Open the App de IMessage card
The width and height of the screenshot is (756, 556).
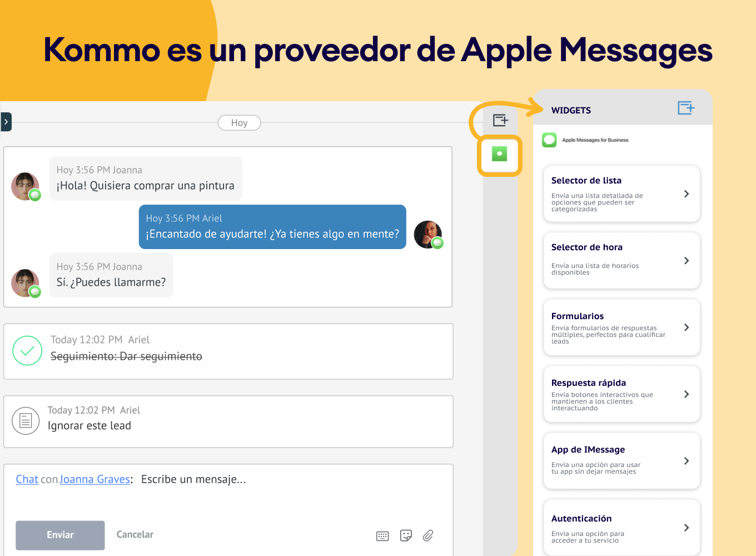[621, 460]
